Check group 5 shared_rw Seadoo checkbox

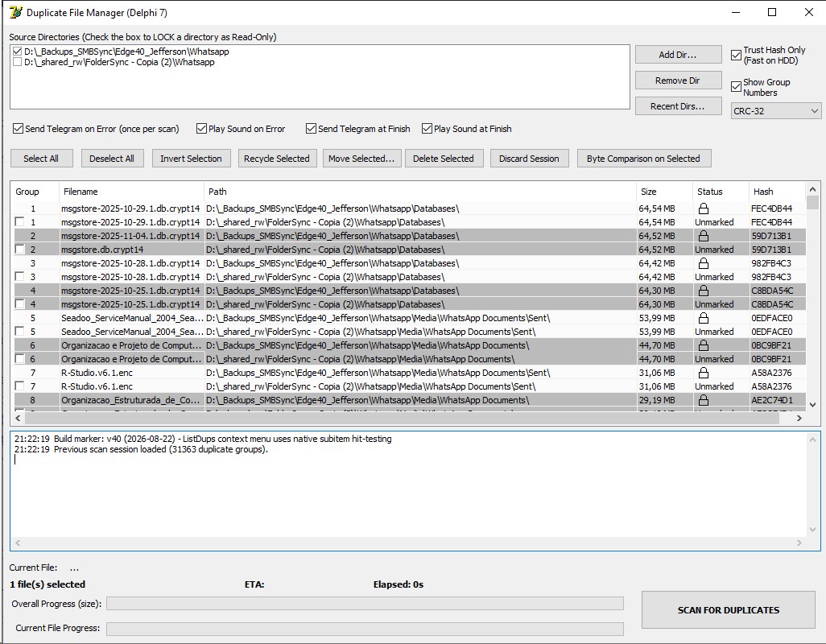(x=19, y=331)
